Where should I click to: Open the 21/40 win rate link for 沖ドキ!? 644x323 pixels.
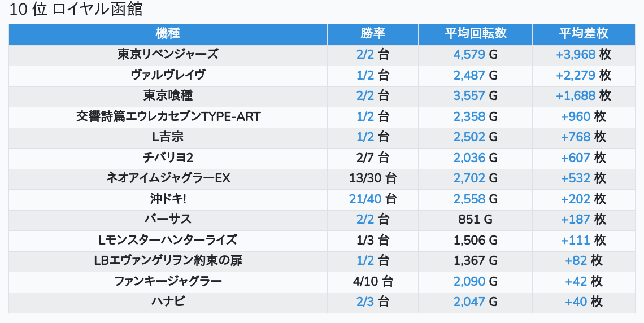pos(365,199)
